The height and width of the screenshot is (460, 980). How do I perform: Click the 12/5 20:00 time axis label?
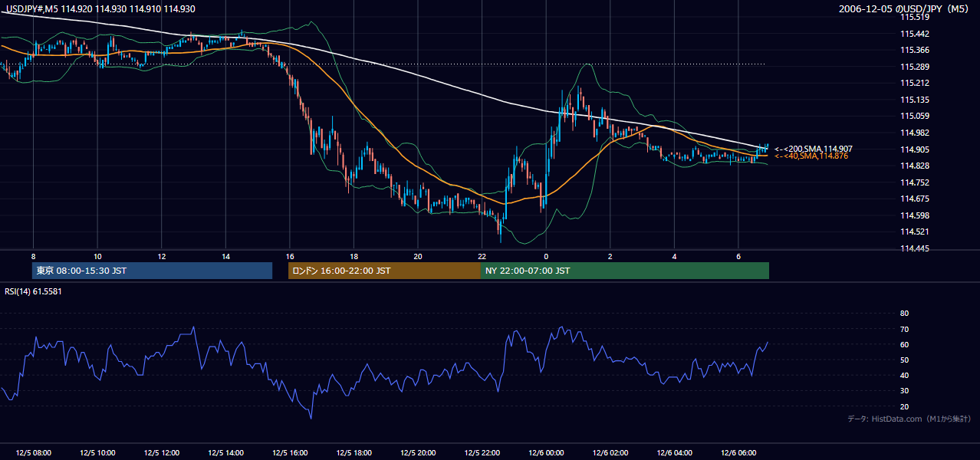418,452
